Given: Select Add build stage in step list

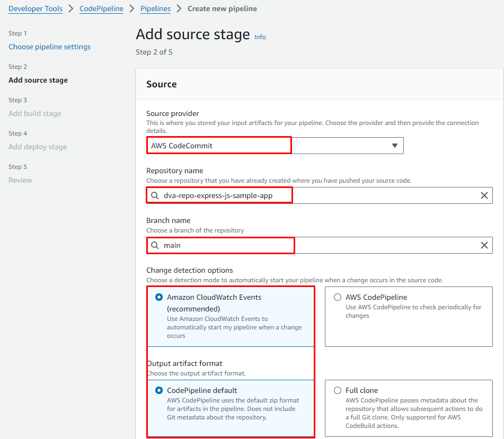Looking at the screenshot, I should click(34, 113).
